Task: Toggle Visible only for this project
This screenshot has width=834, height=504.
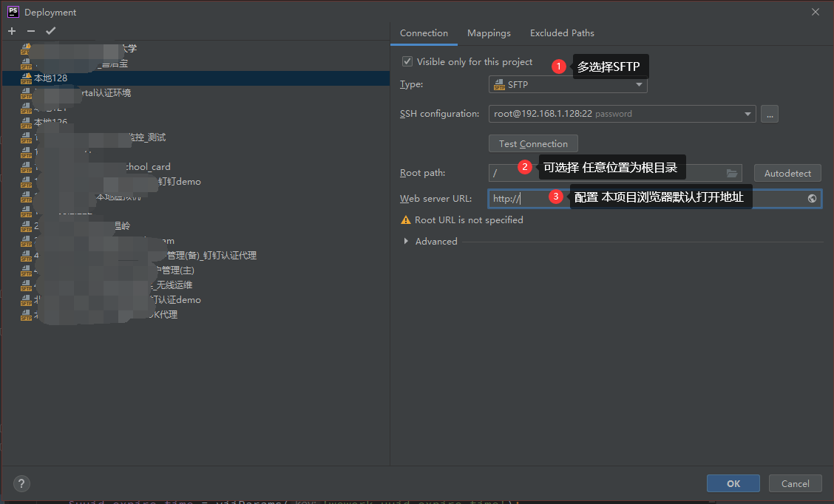Action: point(407,61)
